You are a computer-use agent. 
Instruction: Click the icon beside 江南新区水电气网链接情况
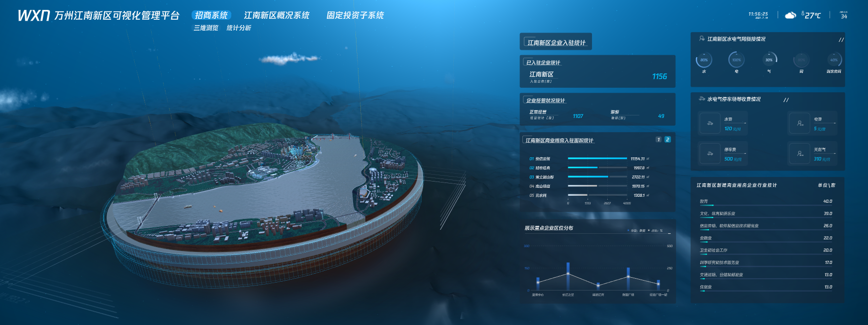(702, 38)
